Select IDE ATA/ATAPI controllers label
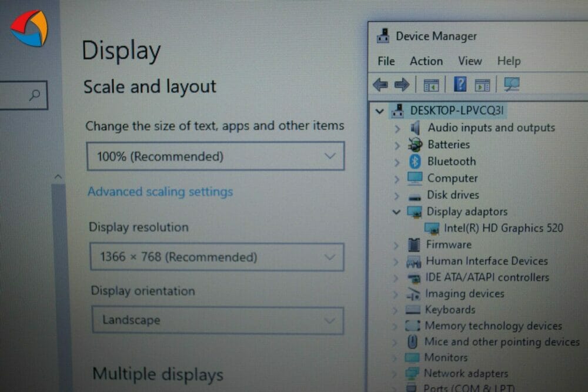Viewport: 588px width, 392px height. pyautogui.click(x=487, y=277)
